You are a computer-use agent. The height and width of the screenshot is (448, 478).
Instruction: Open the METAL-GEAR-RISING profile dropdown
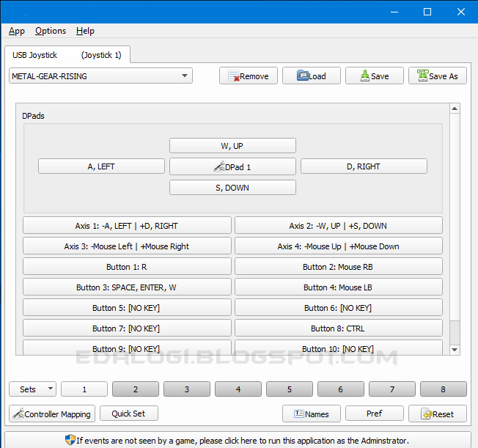click(x=100, y=76)
